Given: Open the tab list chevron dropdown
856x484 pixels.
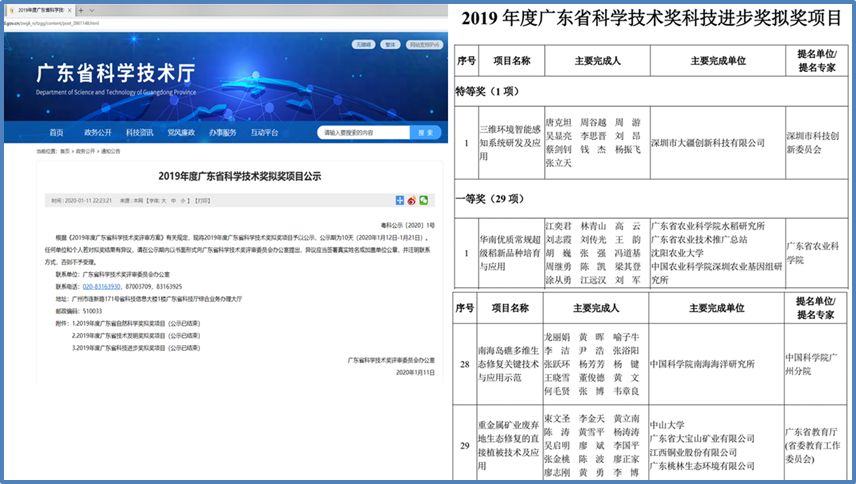Looking at the screenshot, I should coord(92,10).
